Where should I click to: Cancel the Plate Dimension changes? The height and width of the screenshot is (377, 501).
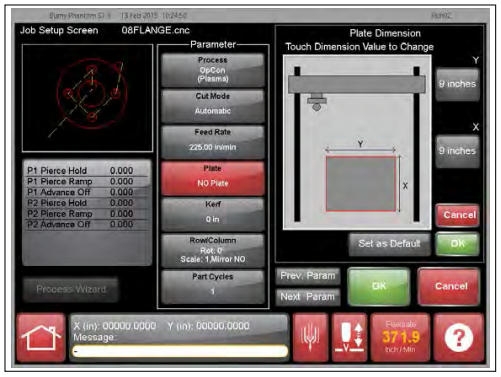click(457, 215)
